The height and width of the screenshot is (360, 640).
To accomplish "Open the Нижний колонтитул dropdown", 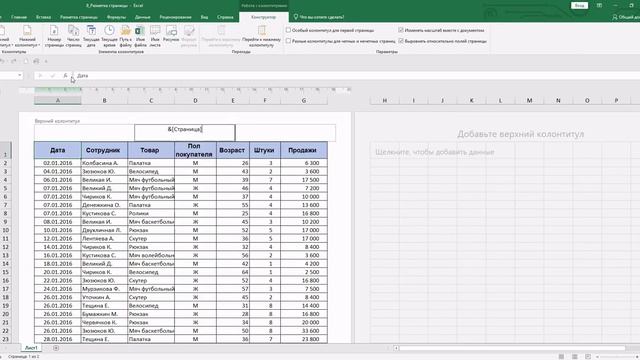I will pyautogui.click(x=28, y=36).
